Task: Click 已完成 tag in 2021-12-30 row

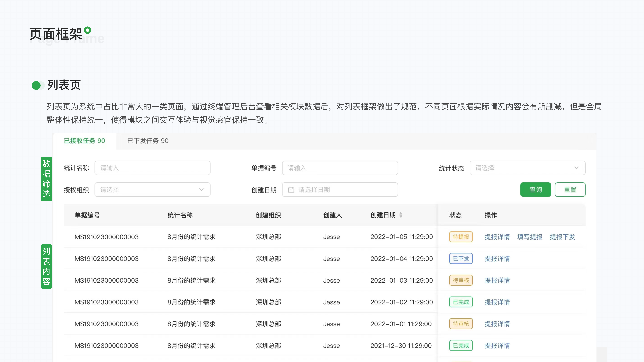Action: 461,345
